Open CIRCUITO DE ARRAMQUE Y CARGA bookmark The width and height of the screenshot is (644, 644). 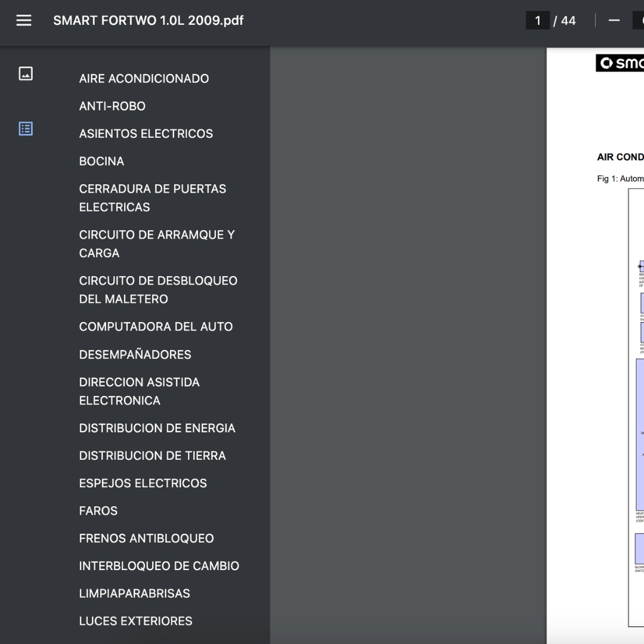(x=157, y=244)
